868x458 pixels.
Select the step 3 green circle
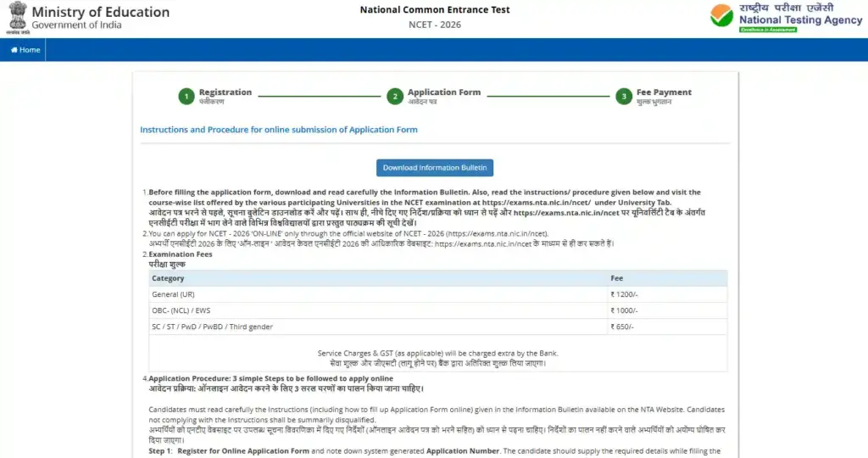point(623,97)
